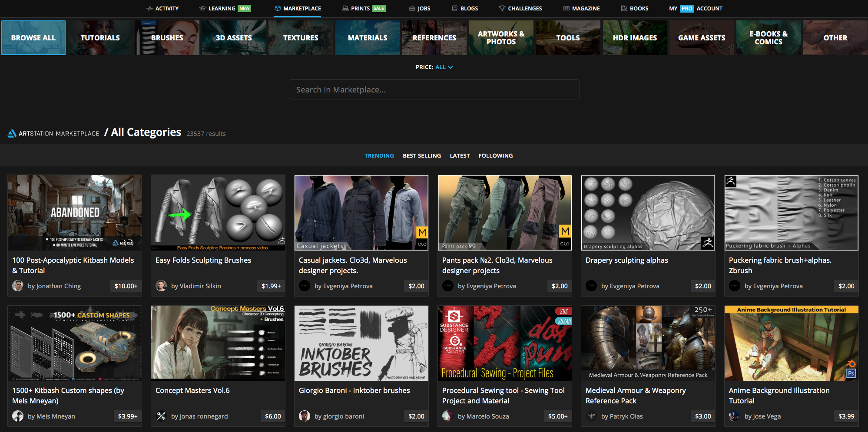Open Casual jackets product thumbnail

pyautogui.click(x=361, y=213)
